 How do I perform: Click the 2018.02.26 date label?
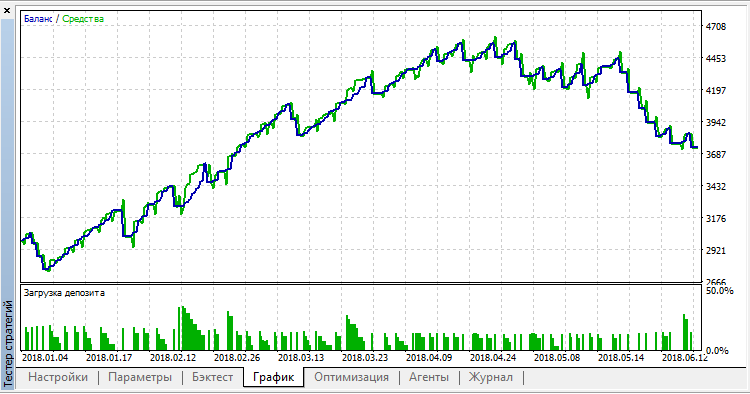click(x=237, y=358)
